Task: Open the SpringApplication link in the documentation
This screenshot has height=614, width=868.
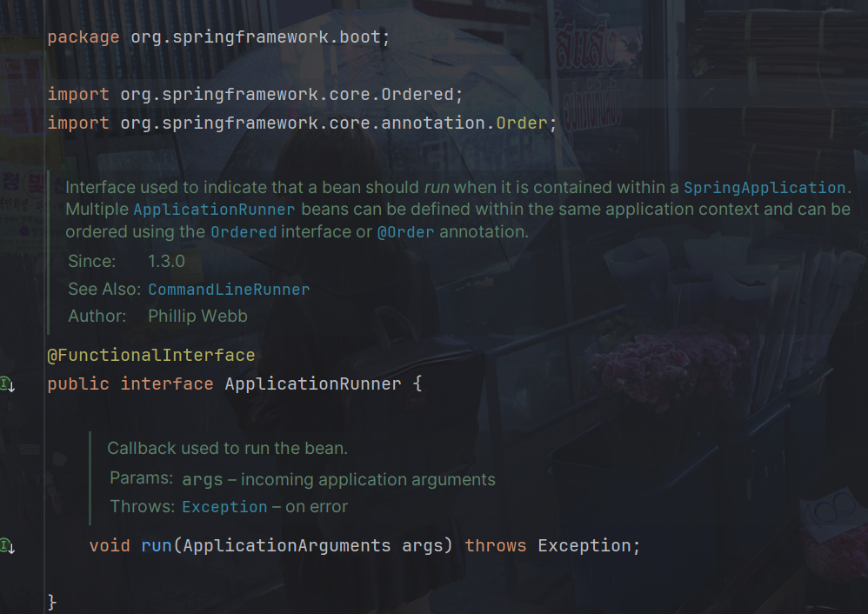Action: (764, 188)
